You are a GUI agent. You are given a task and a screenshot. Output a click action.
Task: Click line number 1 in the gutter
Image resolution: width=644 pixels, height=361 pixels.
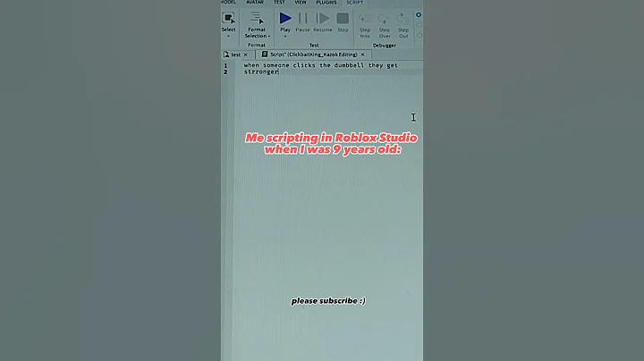coord(225,65)
